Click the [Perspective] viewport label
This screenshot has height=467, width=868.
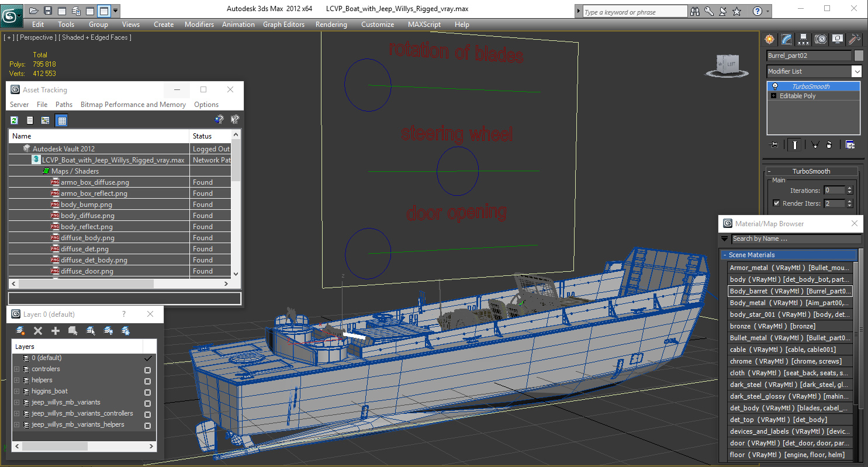coord(37,37)
